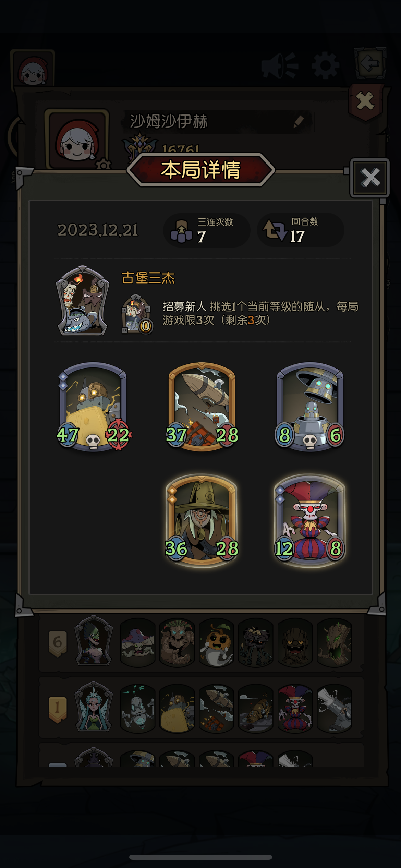Open the rank 1 match history row

pyautogui.click(x=201, y=708)
